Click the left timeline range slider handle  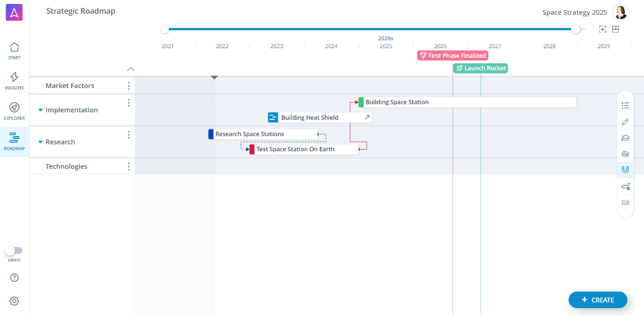coord(164,29)
